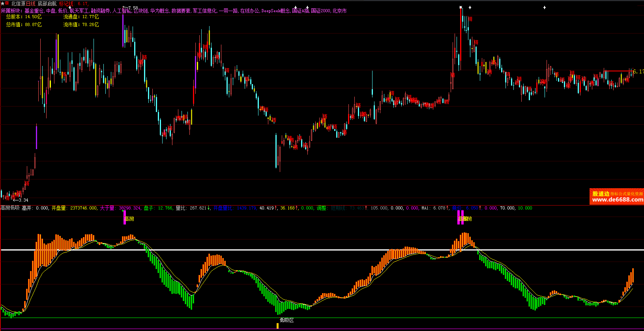The image size is (644, 331).
Task: Select the 日线 period label
Action: tap(31, 4)
